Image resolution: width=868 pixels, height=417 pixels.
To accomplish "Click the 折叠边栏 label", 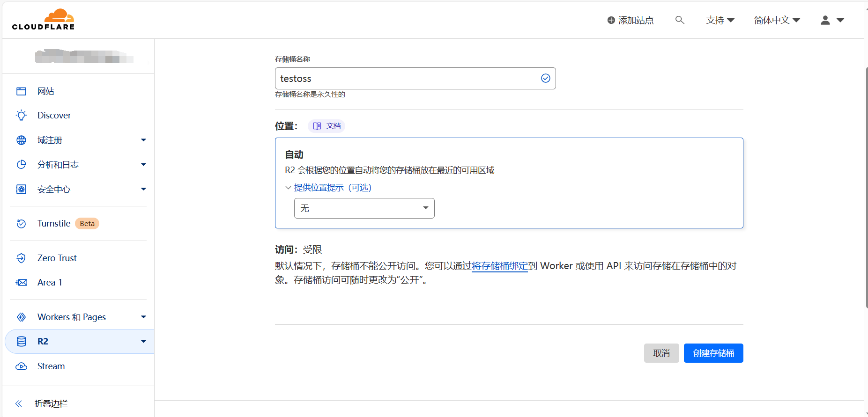I will 51,403.
